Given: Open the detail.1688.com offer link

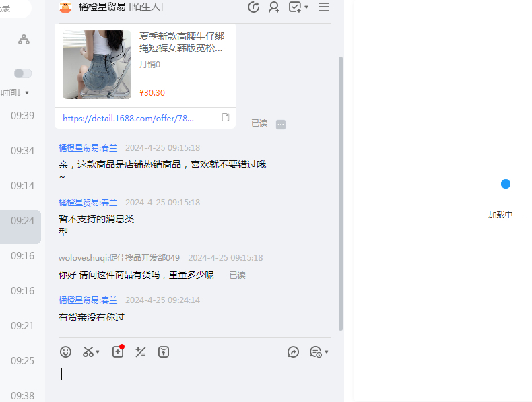Looking at the screenshot, I should (128, 118).
